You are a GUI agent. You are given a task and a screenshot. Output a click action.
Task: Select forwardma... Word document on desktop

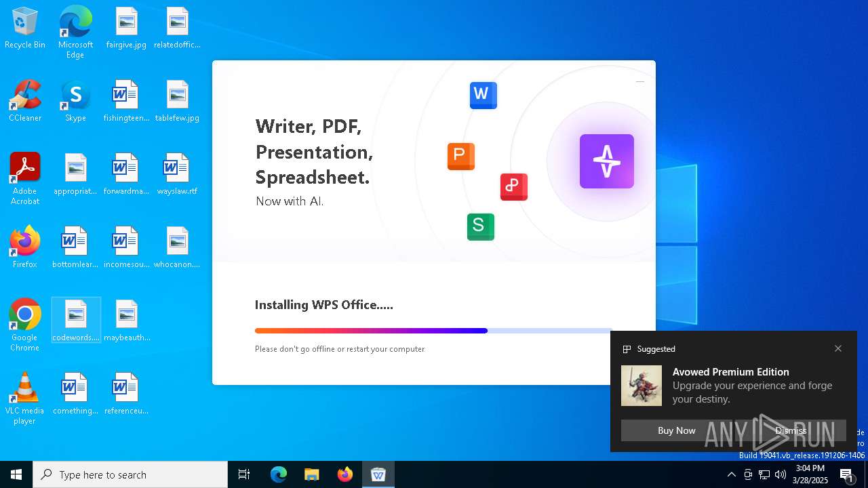[126, 175]
